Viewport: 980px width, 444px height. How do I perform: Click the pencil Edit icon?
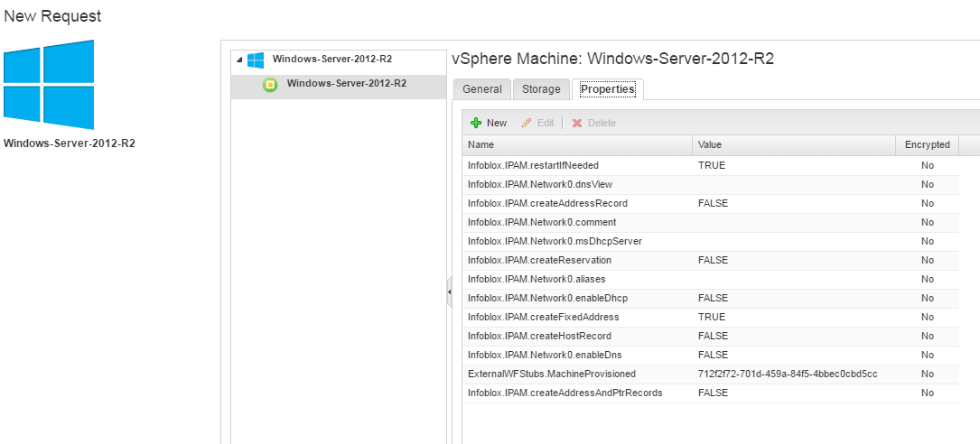527,123
